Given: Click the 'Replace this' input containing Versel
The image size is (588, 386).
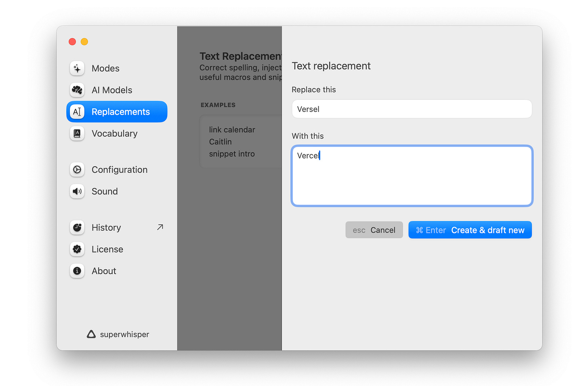Looking at the screenshot, I should (x=412, y=109).
